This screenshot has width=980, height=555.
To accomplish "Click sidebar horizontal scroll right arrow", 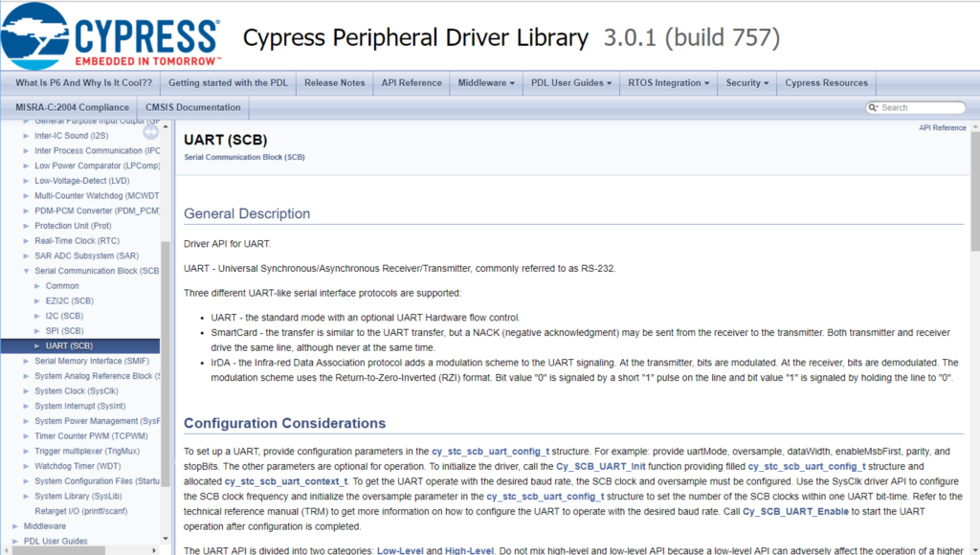I will (154, 550).
